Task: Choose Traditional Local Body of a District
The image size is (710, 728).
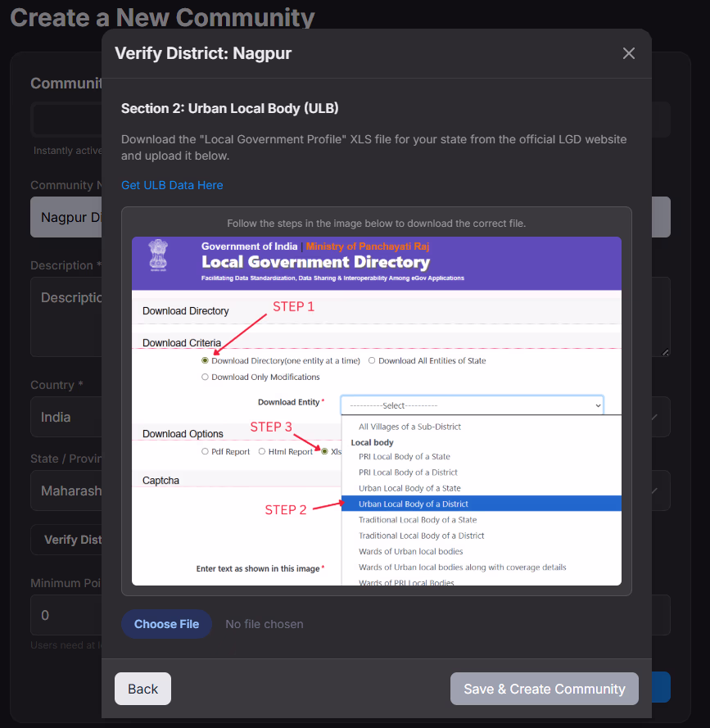Action: click(x=421, y=536)
